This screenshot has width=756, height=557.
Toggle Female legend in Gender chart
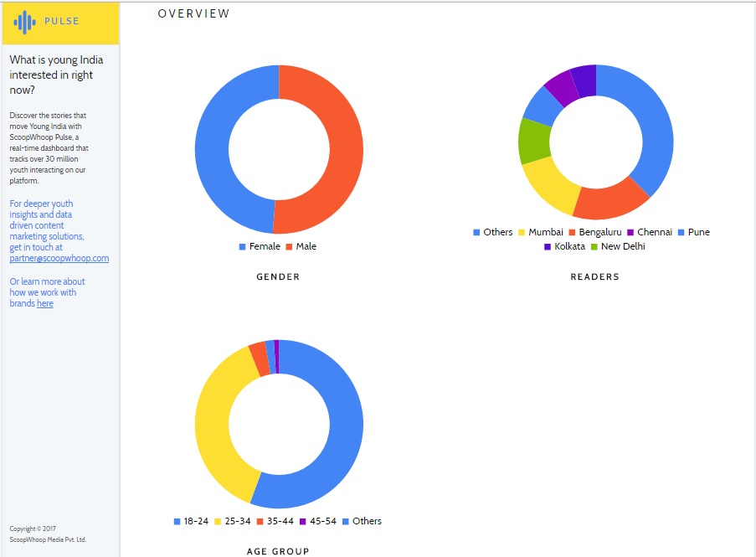pos(260,247)
